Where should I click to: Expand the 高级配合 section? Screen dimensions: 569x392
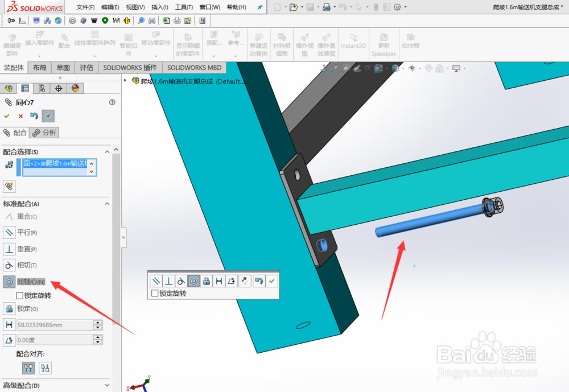coord(107,385)
